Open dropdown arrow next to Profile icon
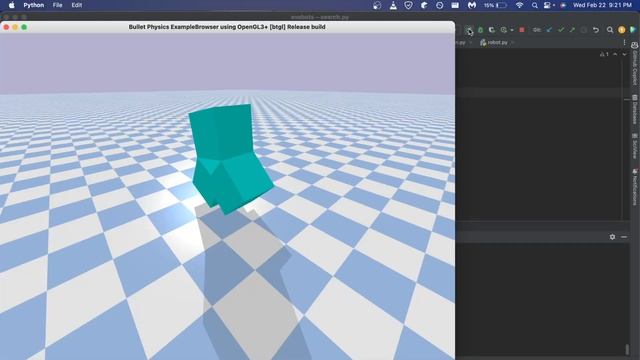The image size is (640, 360). (511, 30)
